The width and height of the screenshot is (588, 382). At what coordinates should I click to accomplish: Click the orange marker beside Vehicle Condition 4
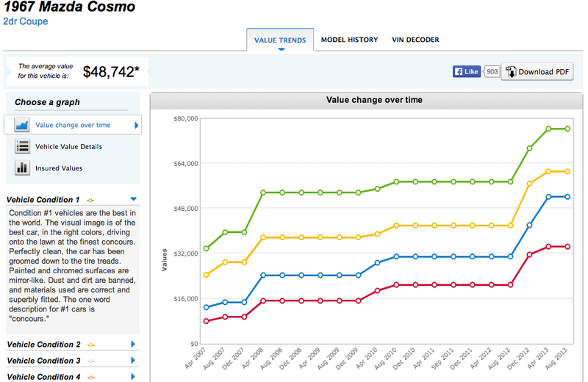(90, 377)
